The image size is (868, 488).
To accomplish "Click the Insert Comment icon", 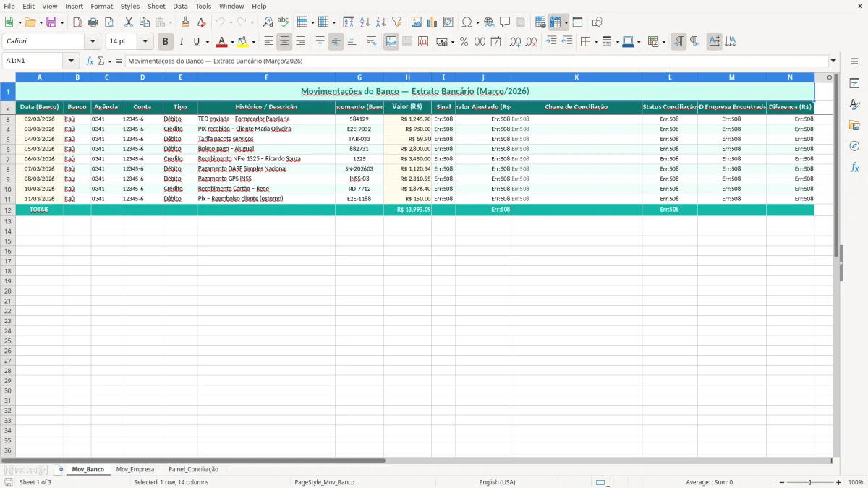I will [505, 22].
